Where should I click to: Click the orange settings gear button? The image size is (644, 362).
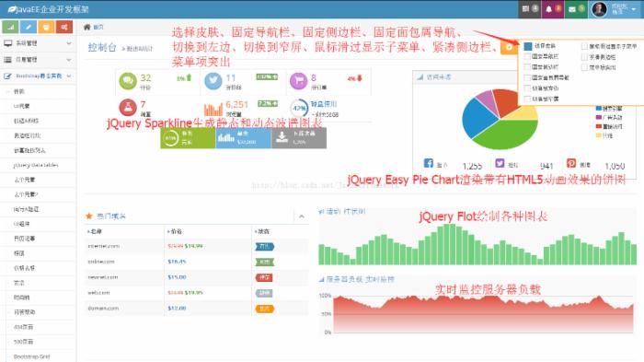(509, 47)
